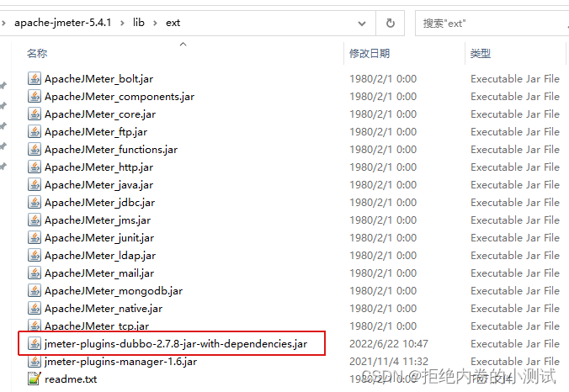Sort files by 修改日期 column header
This screenshot has width=569, height=392.
pyautogui.click(x=370, y=54)
